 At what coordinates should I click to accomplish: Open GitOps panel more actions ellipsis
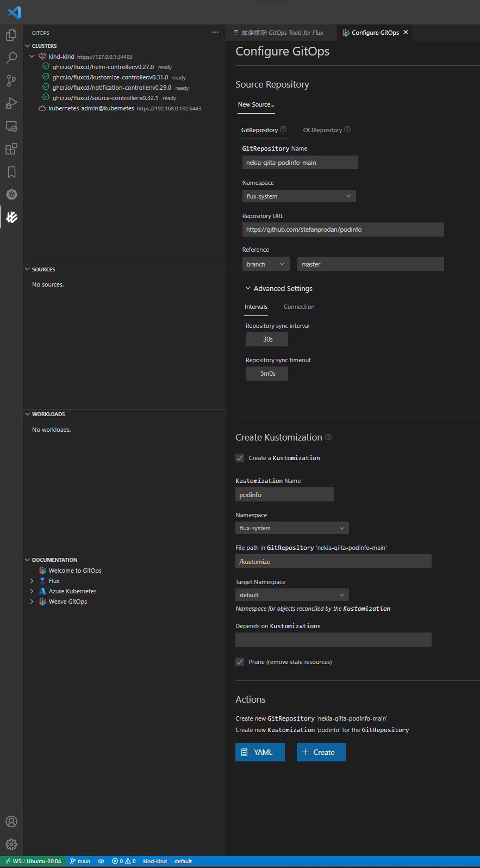tap(215, 33)
